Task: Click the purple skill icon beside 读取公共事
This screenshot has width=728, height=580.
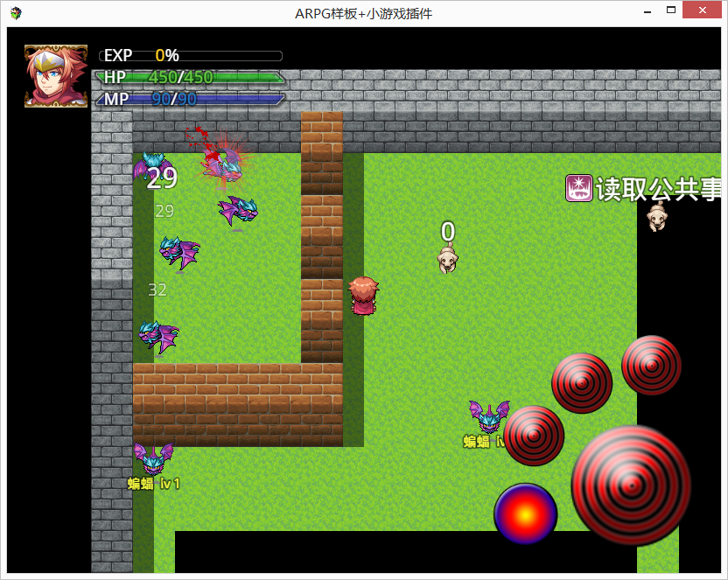Action: tap(579, 188)
